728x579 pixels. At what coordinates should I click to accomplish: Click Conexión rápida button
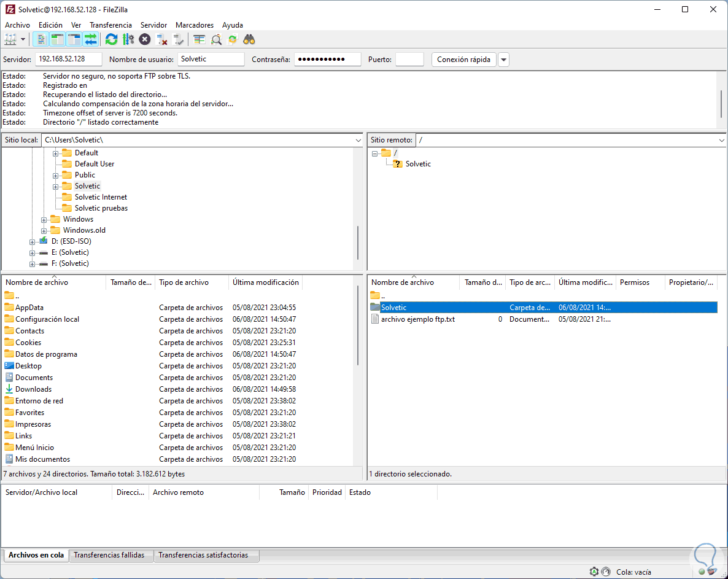(463, 60)
